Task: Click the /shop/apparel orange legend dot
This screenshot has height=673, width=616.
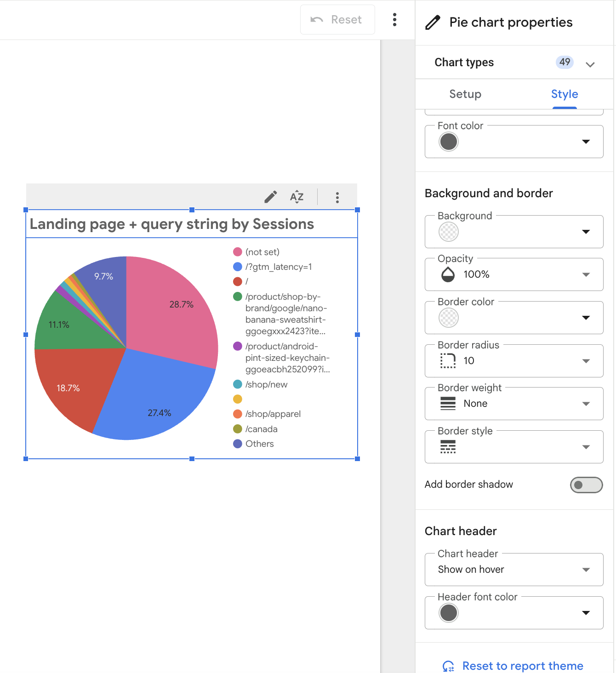Action: pyautogui.click(x=238, y=414)
